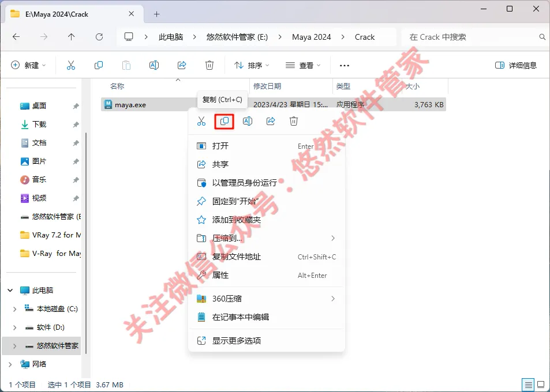Click Cut scissors icon in context menu

point(201,121)
